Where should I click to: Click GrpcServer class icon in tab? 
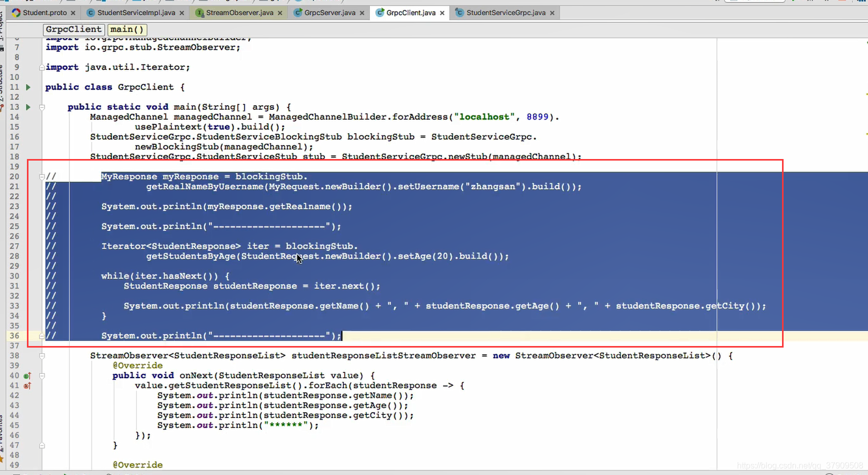pyautogui.click(x=298, y=12)
